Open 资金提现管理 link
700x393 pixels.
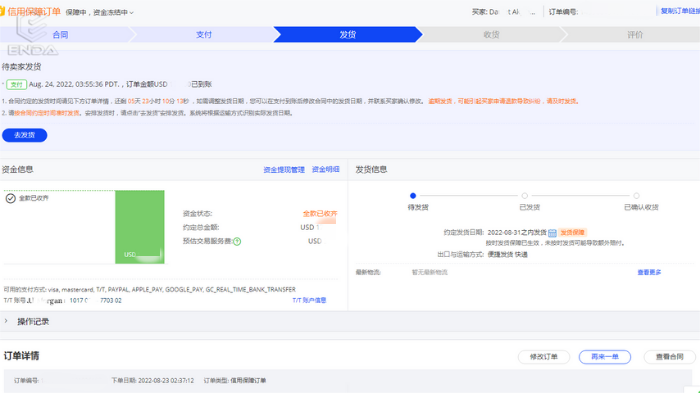284,170
